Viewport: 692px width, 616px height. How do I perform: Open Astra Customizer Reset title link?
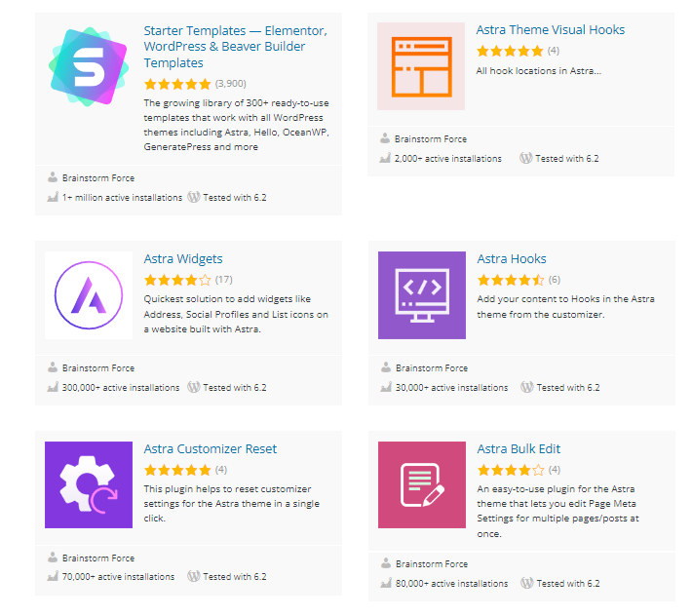point(211,448)
